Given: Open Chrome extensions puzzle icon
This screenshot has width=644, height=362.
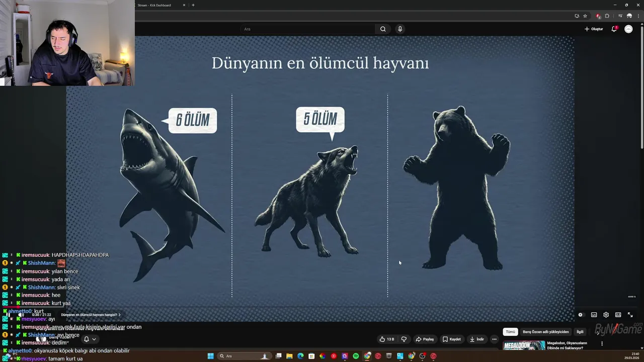Looking at the screenshot, I should pyautogui.click(x=607, y=16).
